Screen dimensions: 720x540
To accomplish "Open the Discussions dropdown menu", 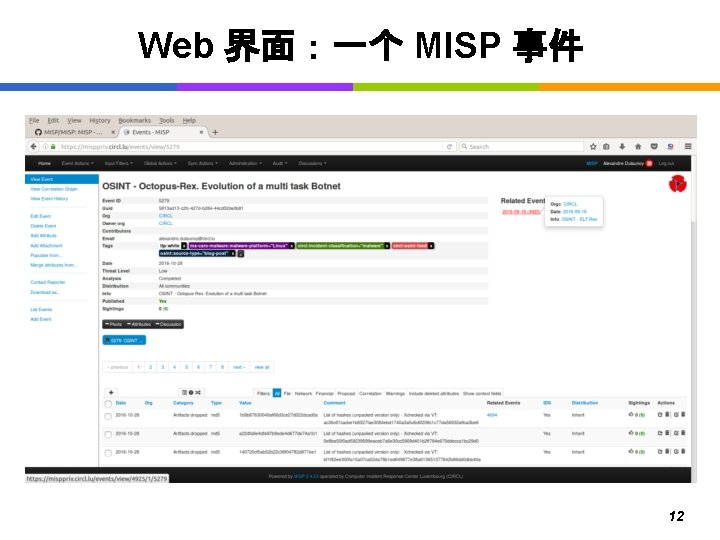I will 312,163.
